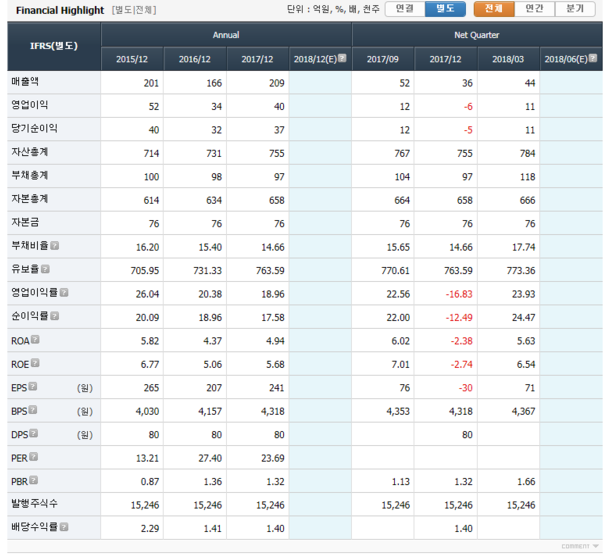Open help icon beside PBR label
The image size is (607, 555).
click(34, 480)
